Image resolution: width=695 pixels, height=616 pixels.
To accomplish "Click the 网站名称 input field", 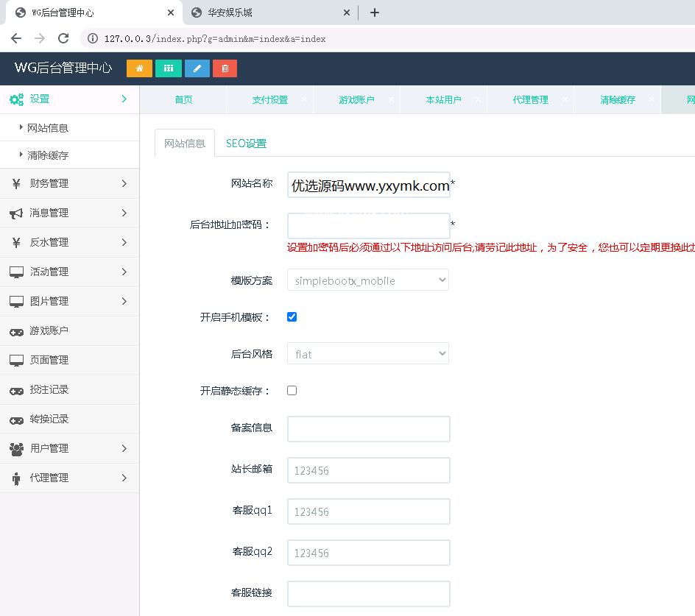I will click(369, 185).
